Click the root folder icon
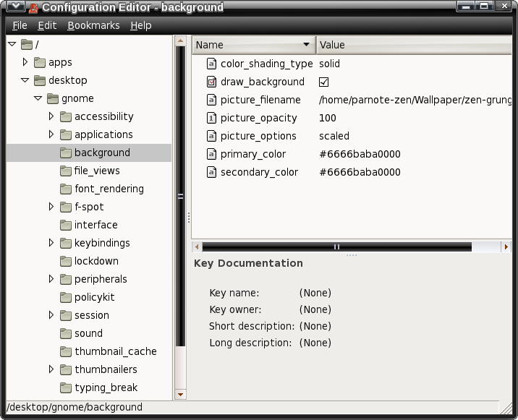This screenshot has height=420, width=518. (27, 44)
